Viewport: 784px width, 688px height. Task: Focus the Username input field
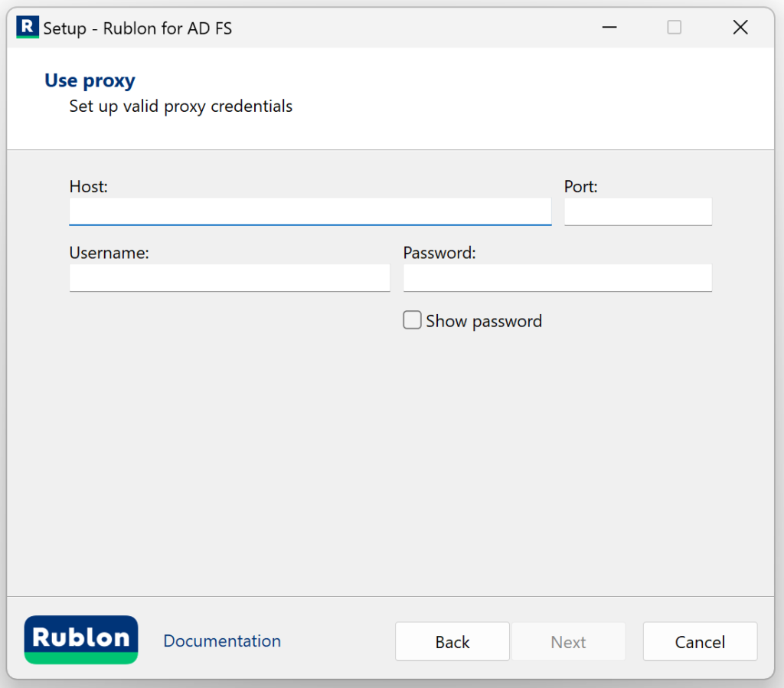(230, 277)
